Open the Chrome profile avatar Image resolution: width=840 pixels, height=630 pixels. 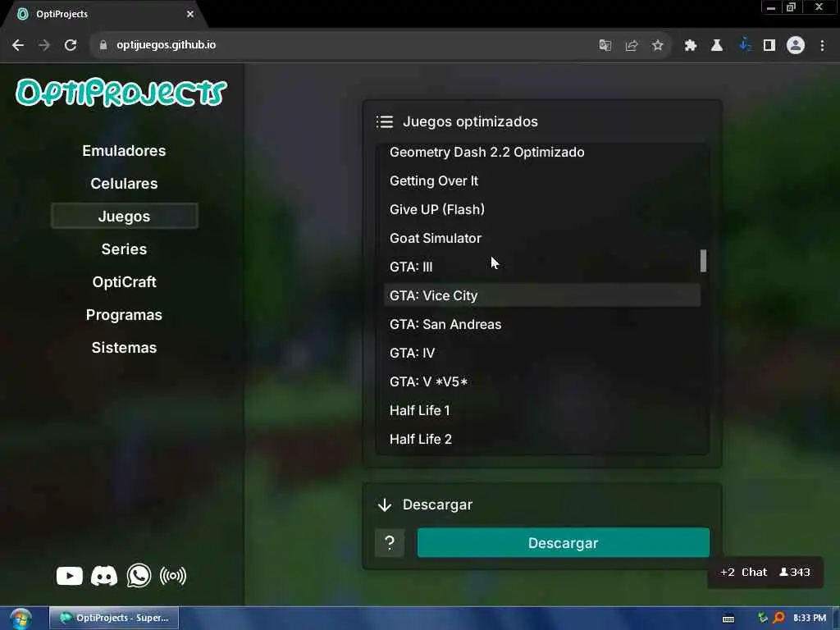[x=796, y=45]
